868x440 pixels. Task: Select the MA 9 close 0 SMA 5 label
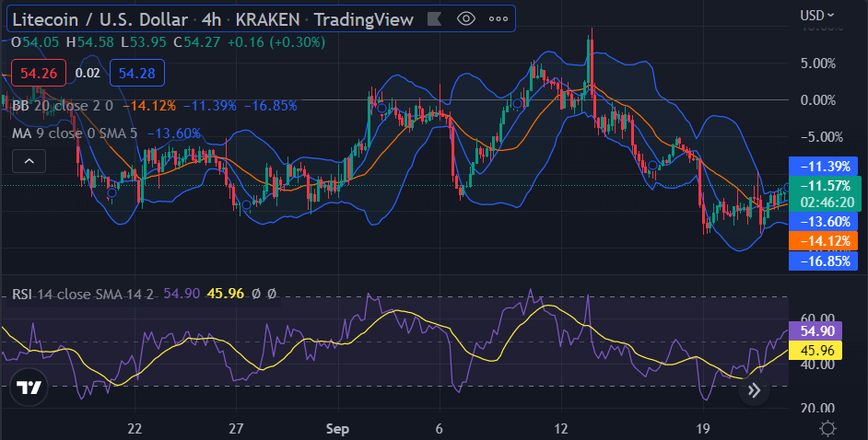[75, 133]
